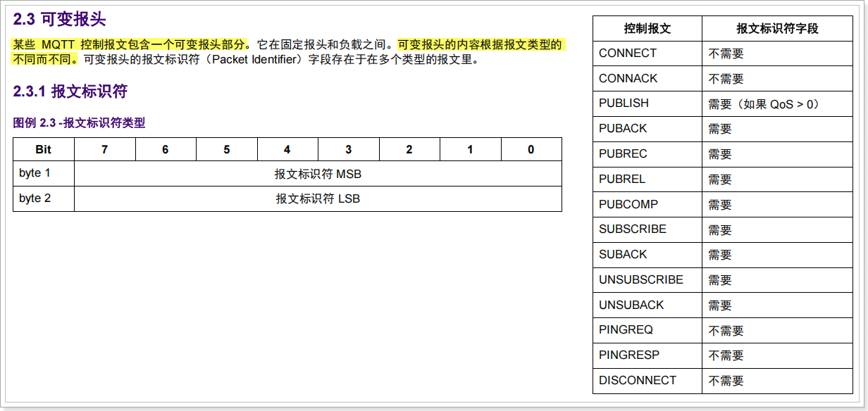This screenshot has height=411, width=868.
Task: Click the subheading '2.3.1 报文标识符'
Action: click(70, 91)
